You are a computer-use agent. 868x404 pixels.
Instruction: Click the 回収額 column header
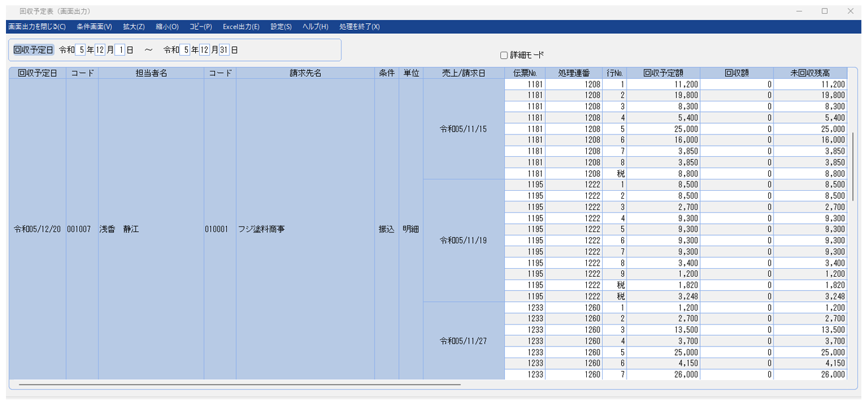point(736,73)
